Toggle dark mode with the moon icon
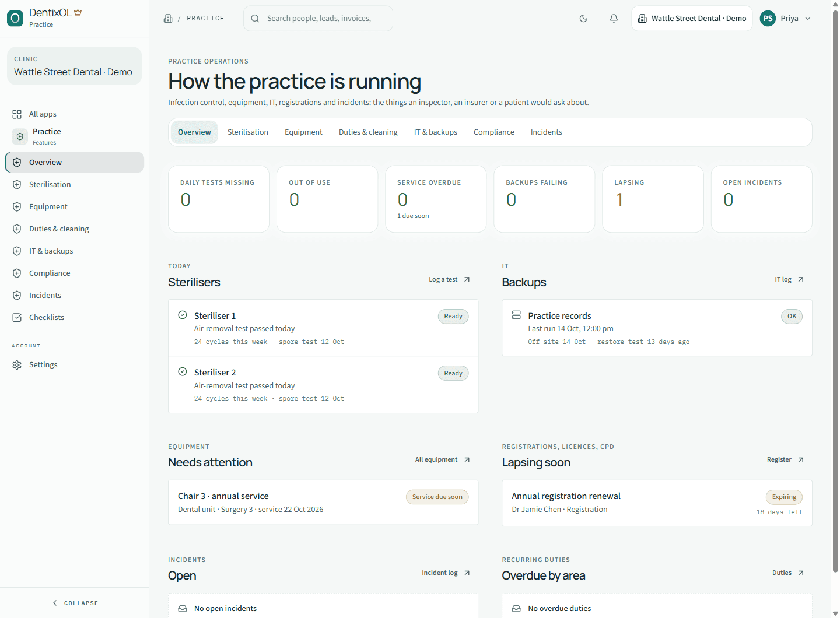Image resolution: width=840 pixels, height=618 pixels. pos(583,19)
